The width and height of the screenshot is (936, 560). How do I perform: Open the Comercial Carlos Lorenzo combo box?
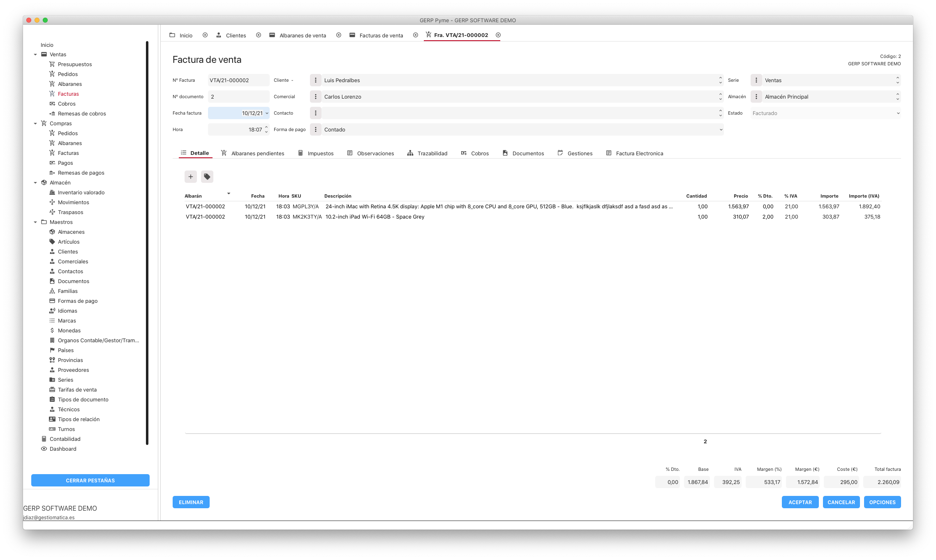point(522,97)
